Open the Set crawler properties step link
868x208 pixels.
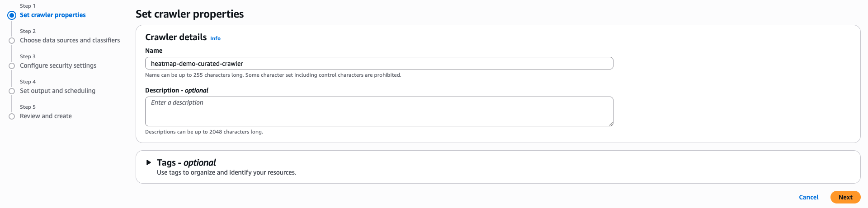pyautogui.click(x=52, y=15)
